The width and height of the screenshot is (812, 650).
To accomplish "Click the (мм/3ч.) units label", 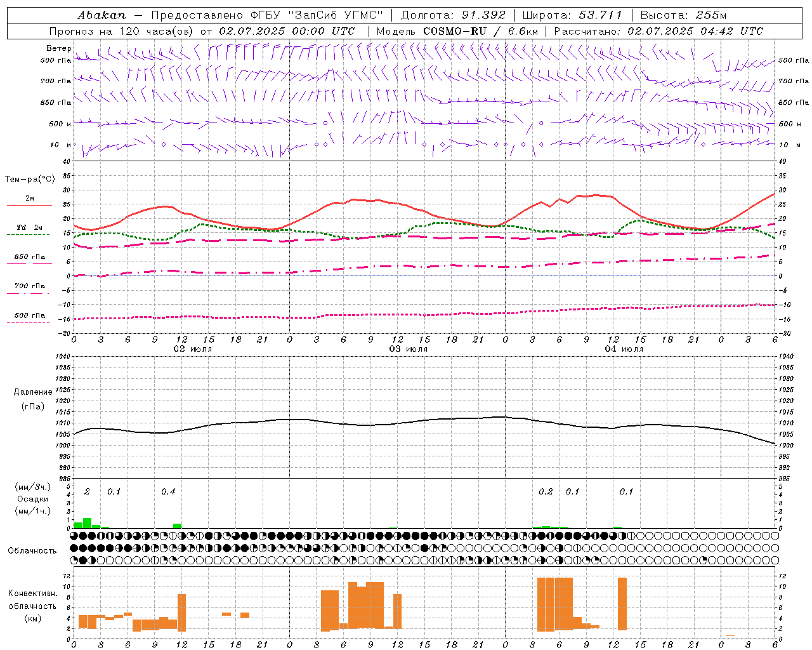I will click(x=33, y=487).
